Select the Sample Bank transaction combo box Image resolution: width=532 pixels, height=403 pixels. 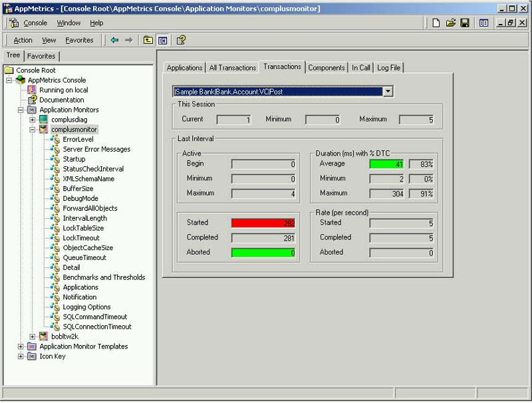(283, 92)
